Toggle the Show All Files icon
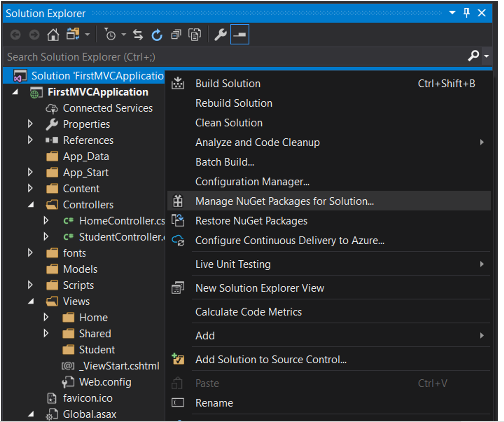This screenshot has width=504, height=422. click(x=195, y=35)
